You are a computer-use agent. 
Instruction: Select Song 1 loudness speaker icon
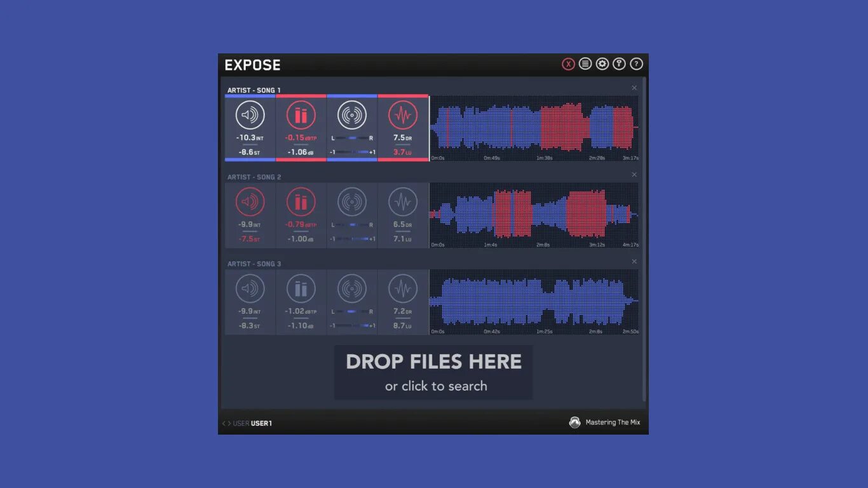pyautogui.click(x=250, y=115)
